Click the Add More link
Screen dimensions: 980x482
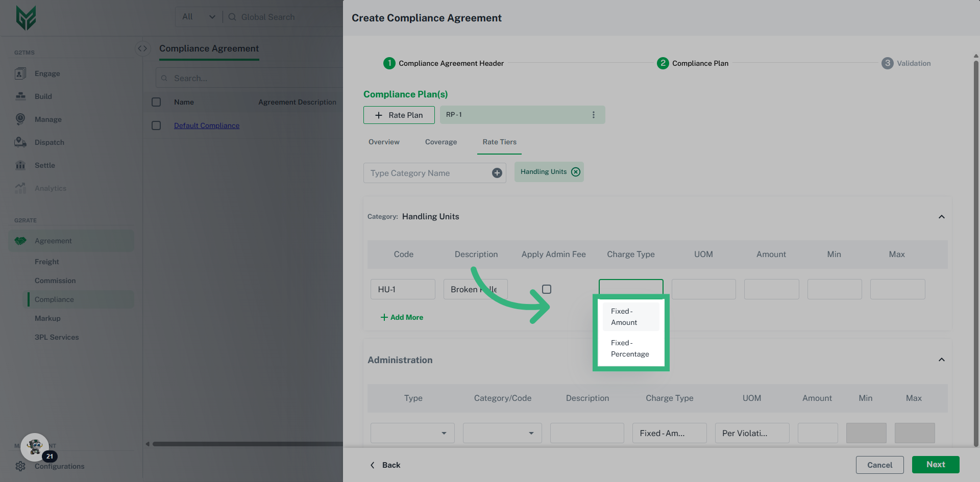coord(402,317)
